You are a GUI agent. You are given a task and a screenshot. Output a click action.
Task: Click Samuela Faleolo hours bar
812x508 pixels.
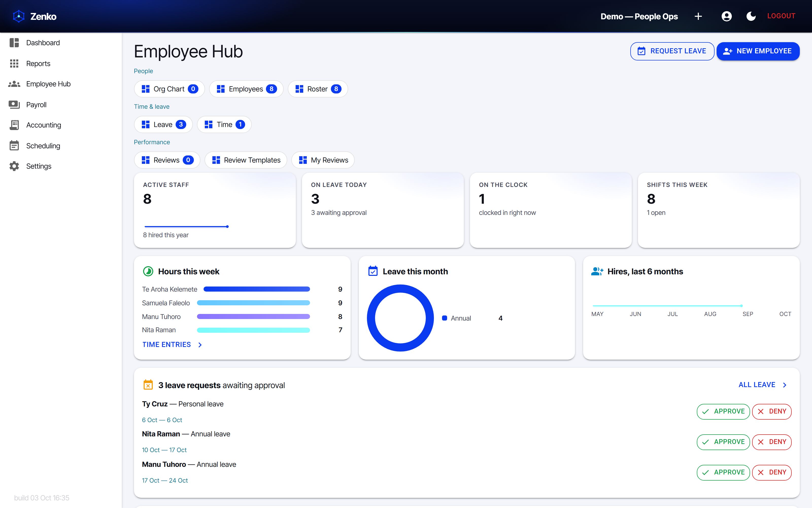pos(253,303)
